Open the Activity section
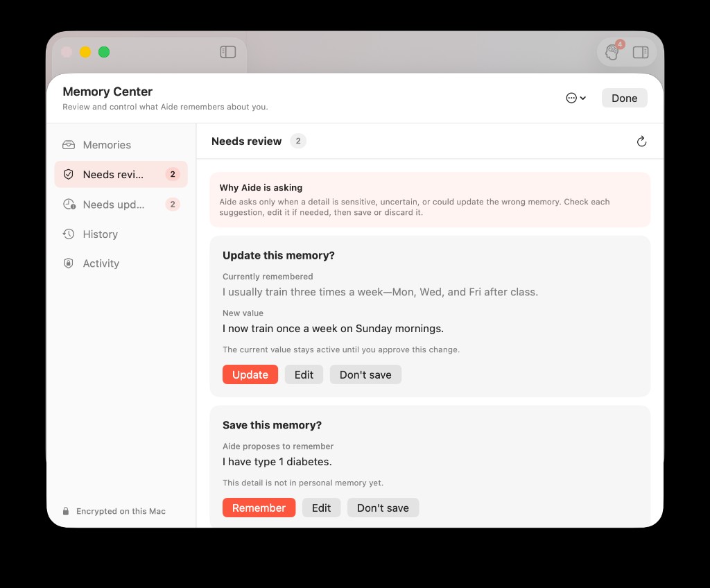This screenshot has width=710, height=588. pos(121,263)
